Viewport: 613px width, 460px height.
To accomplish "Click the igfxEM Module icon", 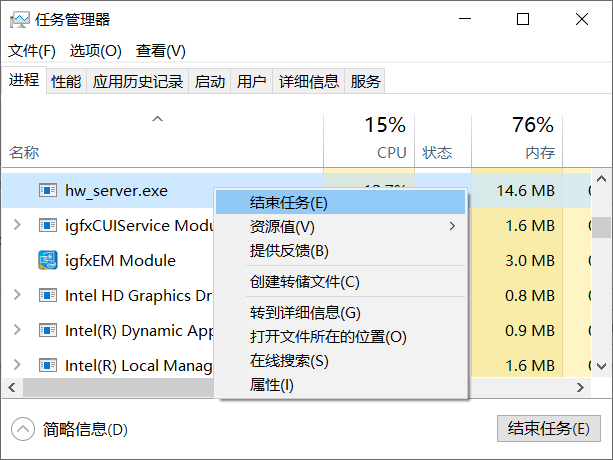I will [x=47, y=260].
